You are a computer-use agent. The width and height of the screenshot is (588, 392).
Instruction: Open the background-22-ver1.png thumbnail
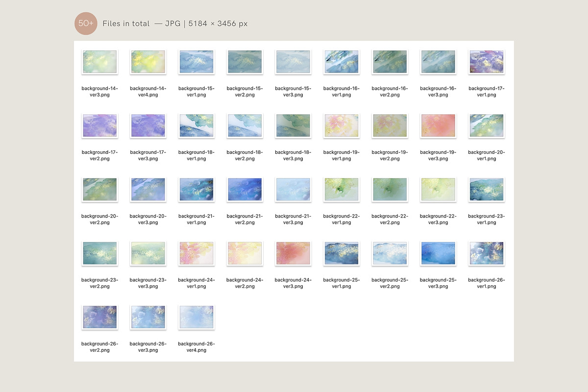342,190
